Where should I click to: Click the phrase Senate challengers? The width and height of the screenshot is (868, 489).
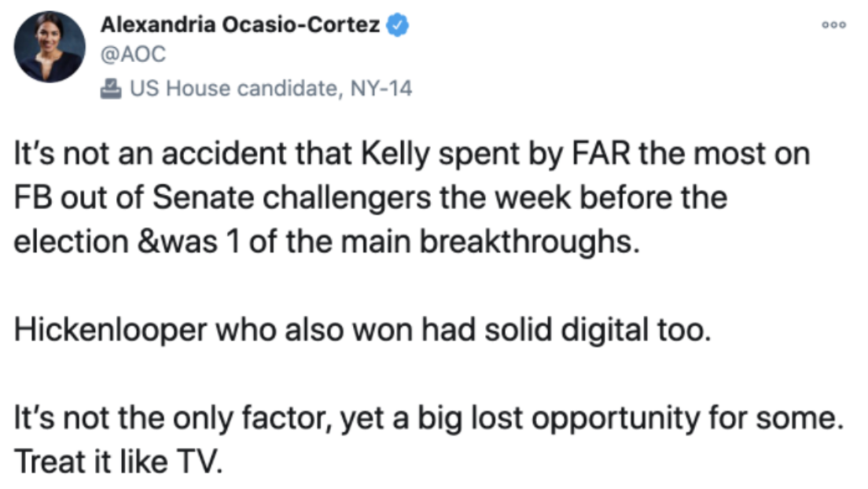point(291,199)
